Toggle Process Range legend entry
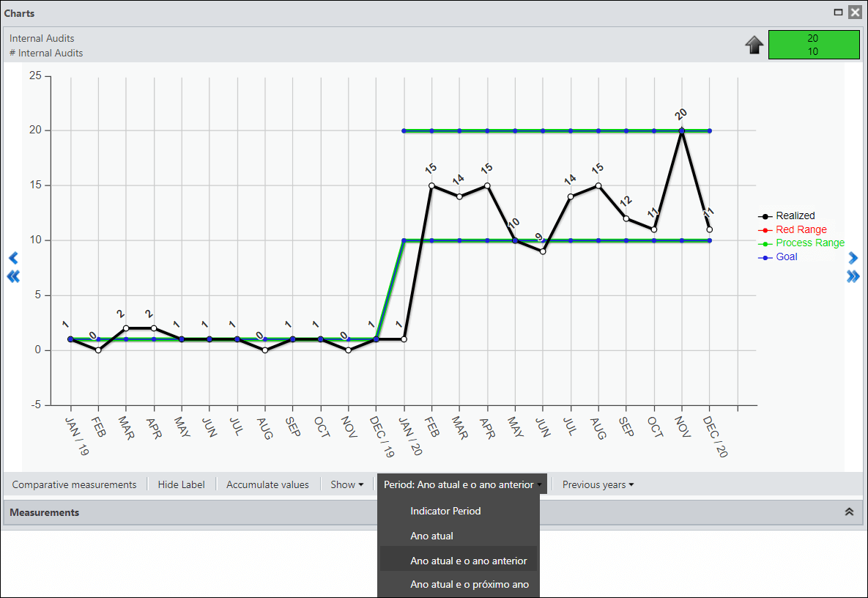 click(x=801, y=243)
